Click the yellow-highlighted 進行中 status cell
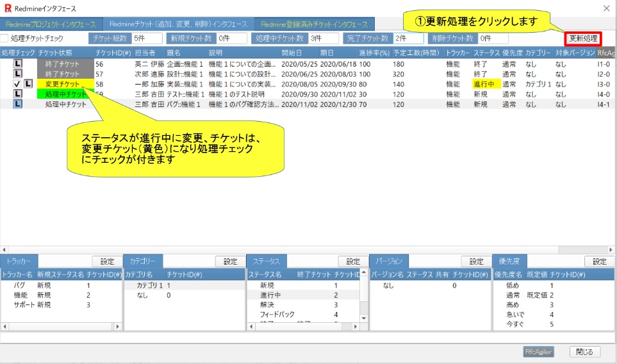The height and width of the screenshot is (364, 617). [x=486, y=84]
